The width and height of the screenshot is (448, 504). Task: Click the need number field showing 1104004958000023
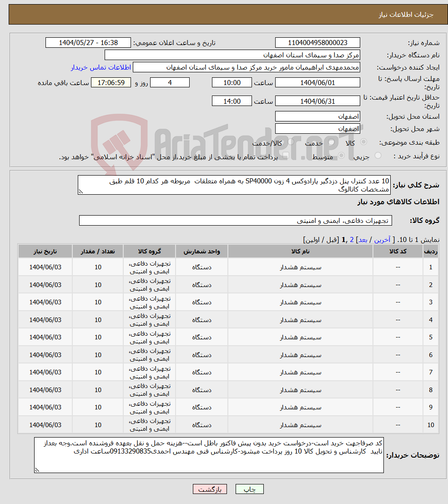[x=317, y=42]
